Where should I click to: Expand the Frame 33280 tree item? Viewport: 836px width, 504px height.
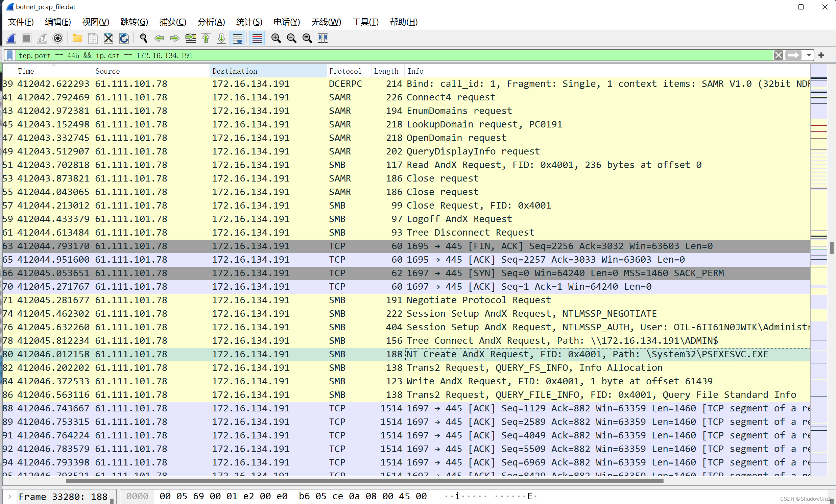pos(9,497)
